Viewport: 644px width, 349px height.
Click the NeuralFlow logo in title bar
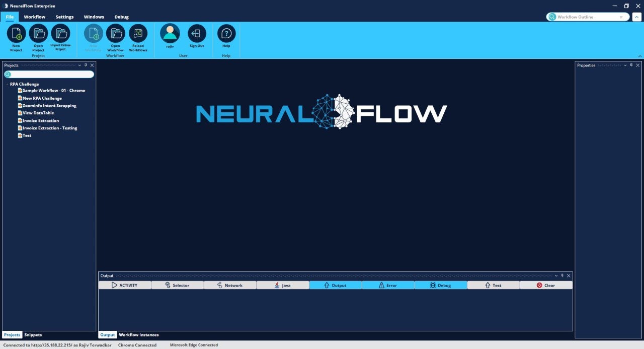pos(6,6)
